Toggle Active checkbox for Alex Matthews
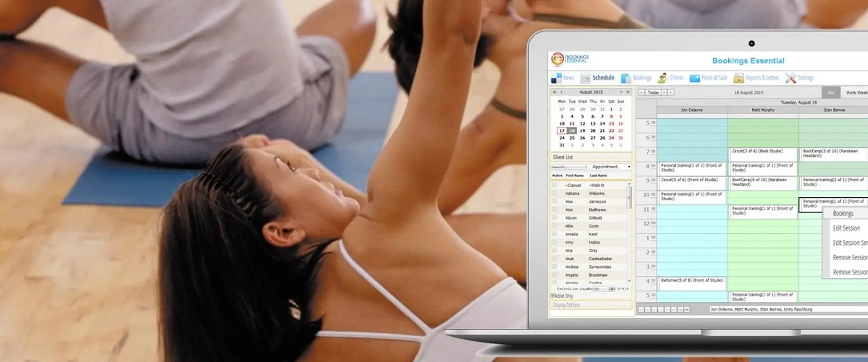868x362 pixels. [x=554, y=210]
